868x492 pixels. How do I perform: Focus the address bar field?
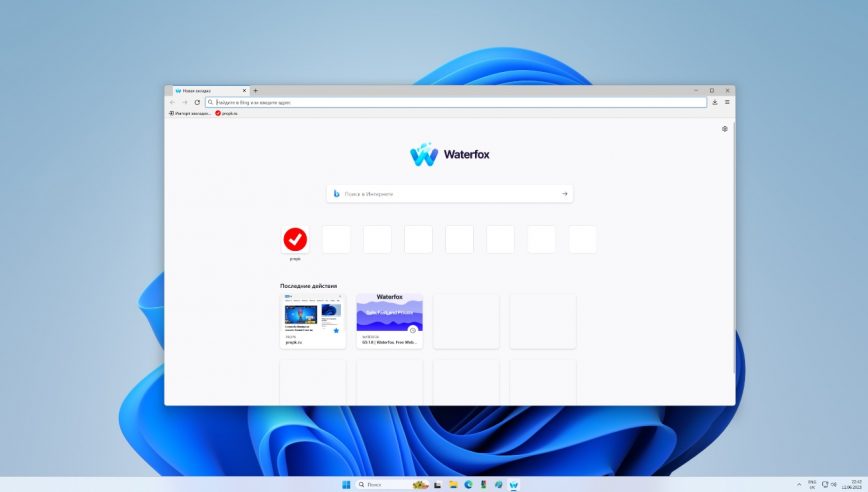pyautogui.click(x=456, y=102)
